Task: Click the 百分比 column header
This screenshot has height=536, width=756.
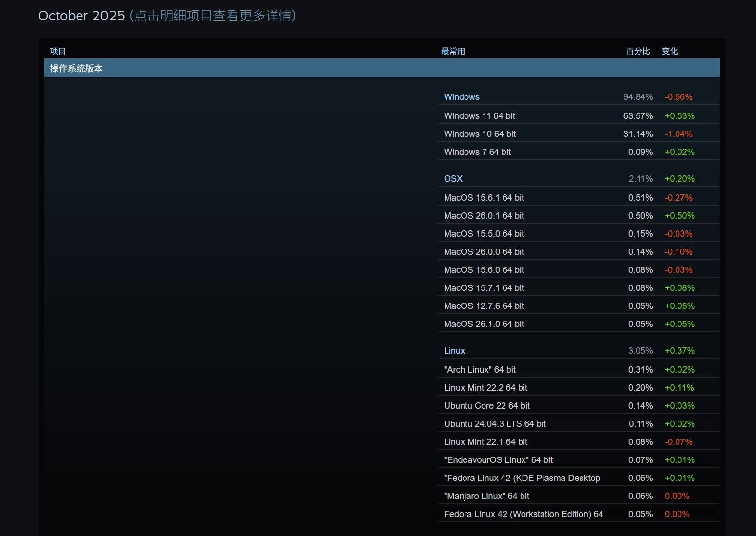Action: point(638,51)
